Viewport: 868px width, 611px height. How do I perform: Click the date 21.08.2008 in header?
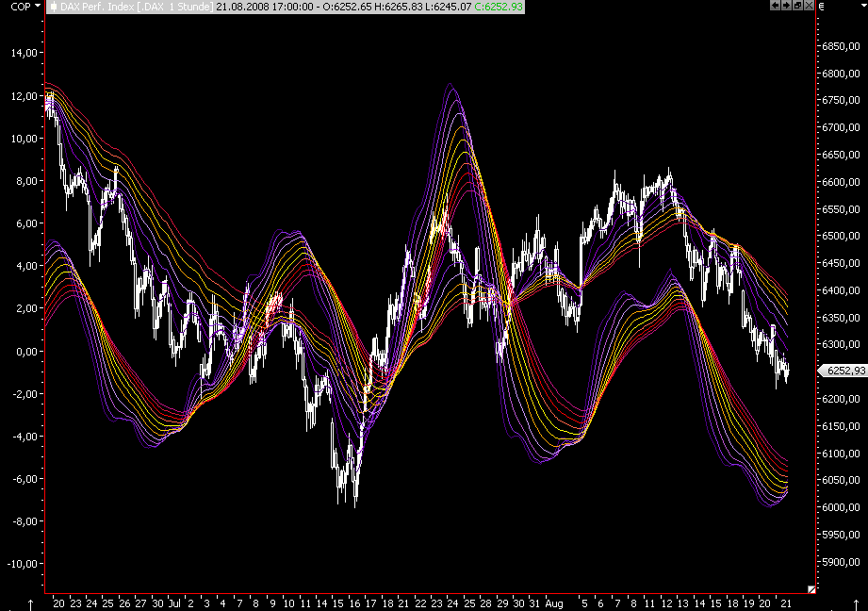[240, 7]
